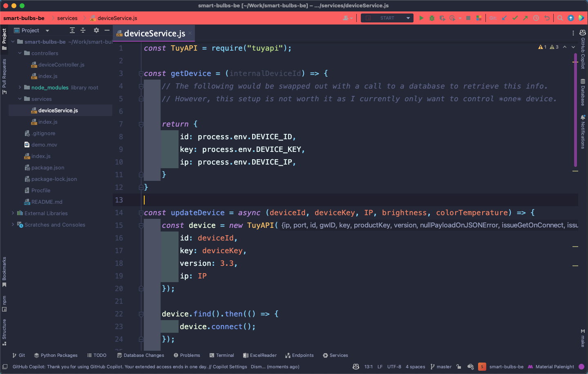Hide the Project panel with minus icon
Screen dimensions: 588x374
(107, 30)
